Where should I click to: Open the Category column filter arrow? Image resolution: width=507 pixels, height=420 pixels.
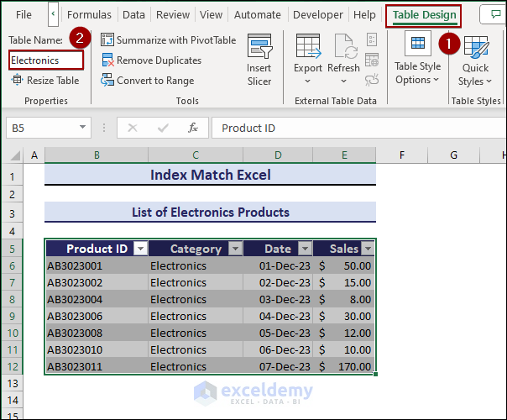pos(235,249)
